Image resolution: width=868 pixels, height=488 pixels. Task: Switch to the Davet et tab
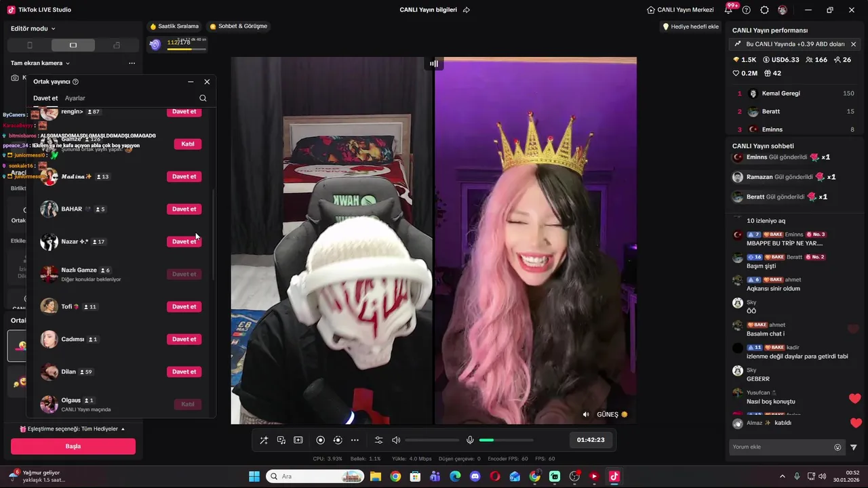(x=45, y=98)
